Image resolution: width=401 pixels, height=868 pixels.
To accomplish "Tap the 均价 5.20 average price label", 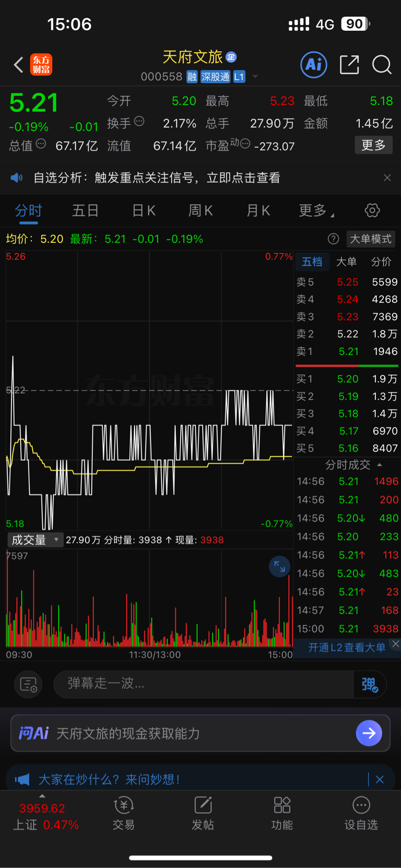I will point(34,239).
